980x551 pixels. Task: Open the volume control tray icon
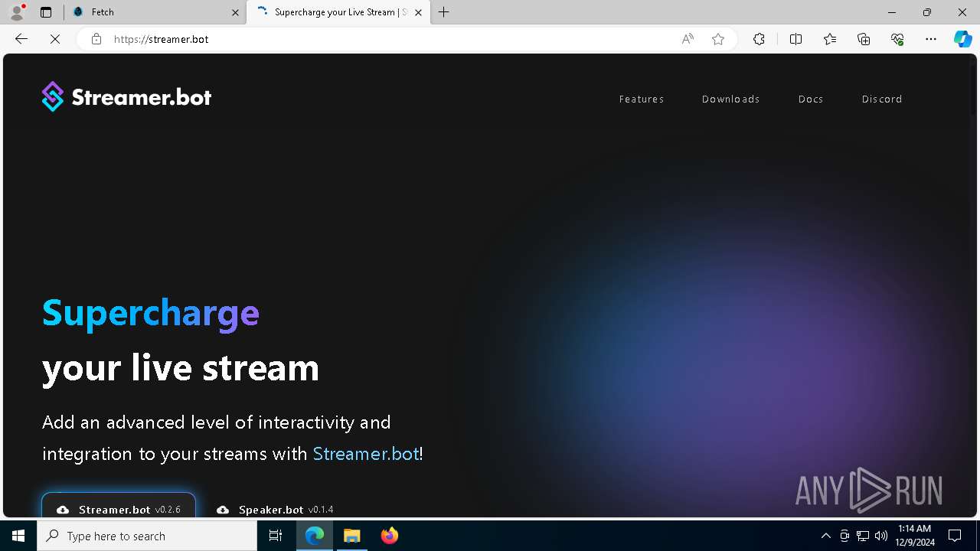click(881, 536)
